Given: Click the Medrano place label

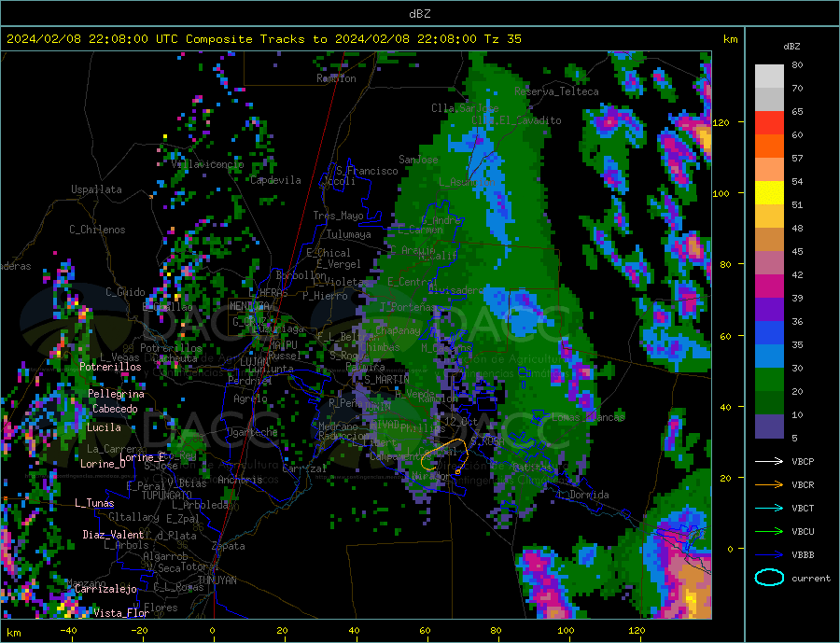Looking at the screenshot, I should (x=338, y=427).
